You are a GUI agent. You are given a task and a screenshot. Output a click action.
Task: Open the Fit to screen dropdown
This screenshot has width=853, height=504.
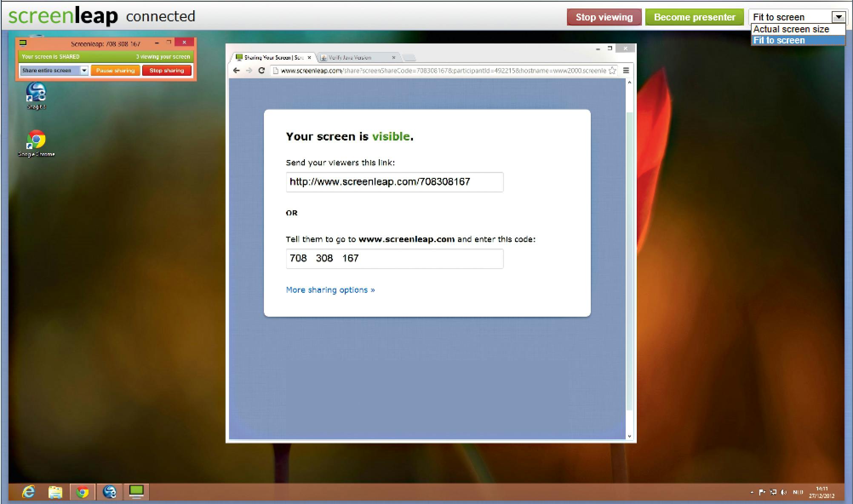pos(839,17)
